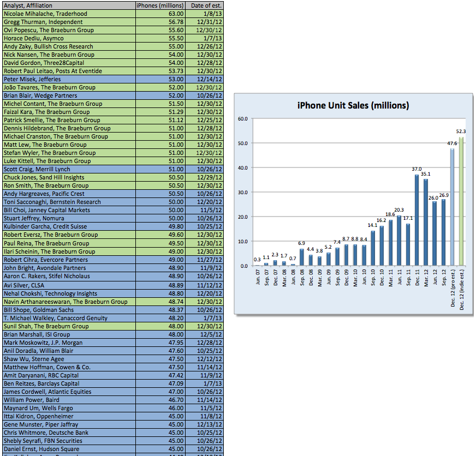Screen dimensions: 476x456
Task: Select James Cordwell, Atlantic Equities
Action: click(x=69, y=392)
